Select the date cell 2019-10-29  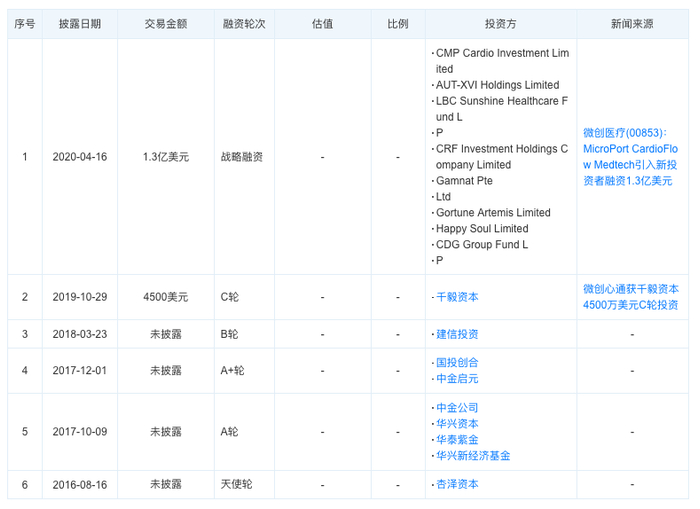click(x=80, y=297)
